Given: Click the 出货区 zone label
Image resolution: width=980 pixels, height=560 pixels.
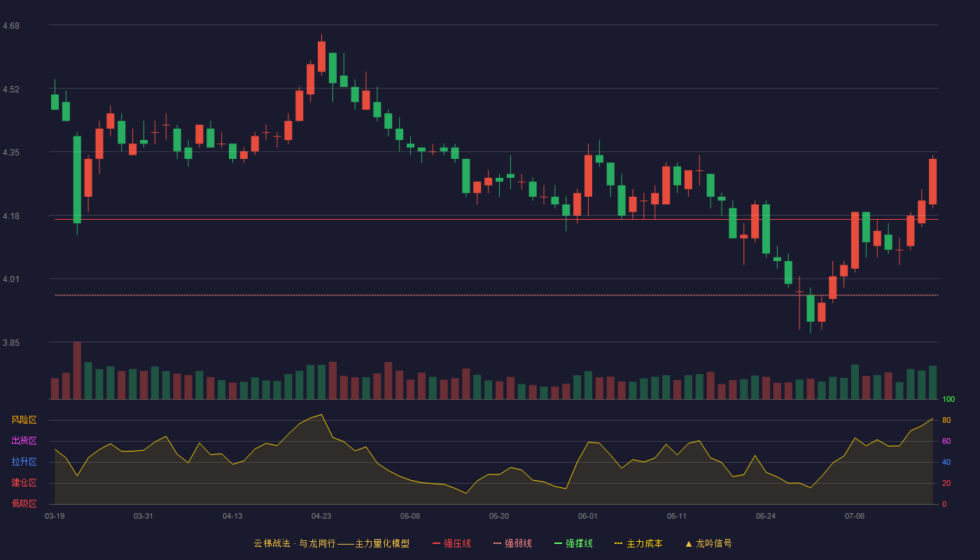Looking at the screenshot, I should point(24,441).
